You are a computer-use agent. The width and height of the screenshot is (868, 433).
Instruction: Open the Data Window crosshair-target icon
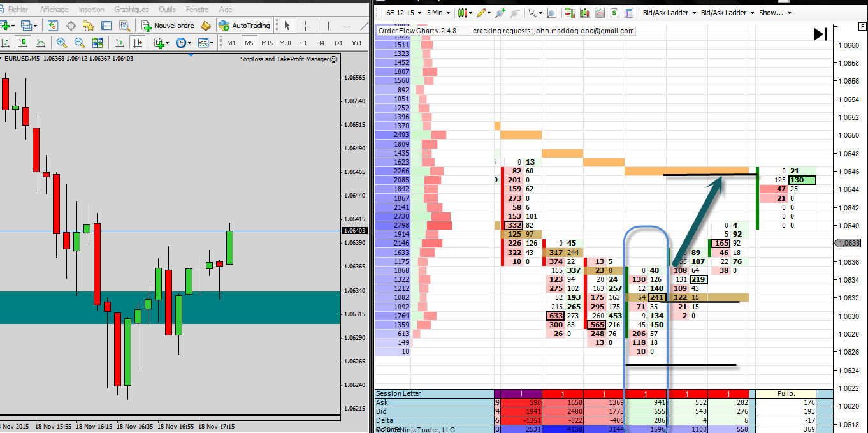coord(71,26)
